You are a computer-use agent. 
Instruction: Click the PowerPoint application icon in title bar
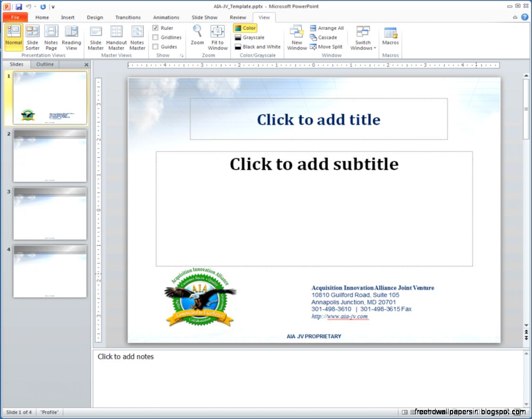[7, 7]
